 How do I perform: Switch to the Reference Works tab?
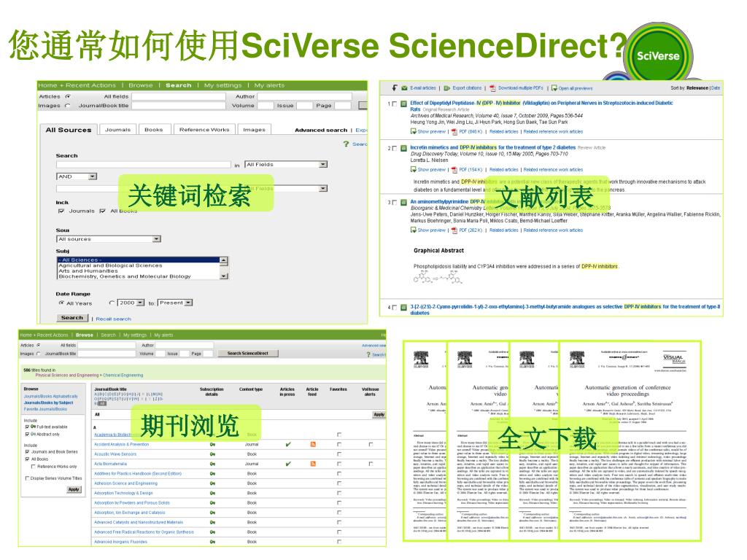(204, 130)
